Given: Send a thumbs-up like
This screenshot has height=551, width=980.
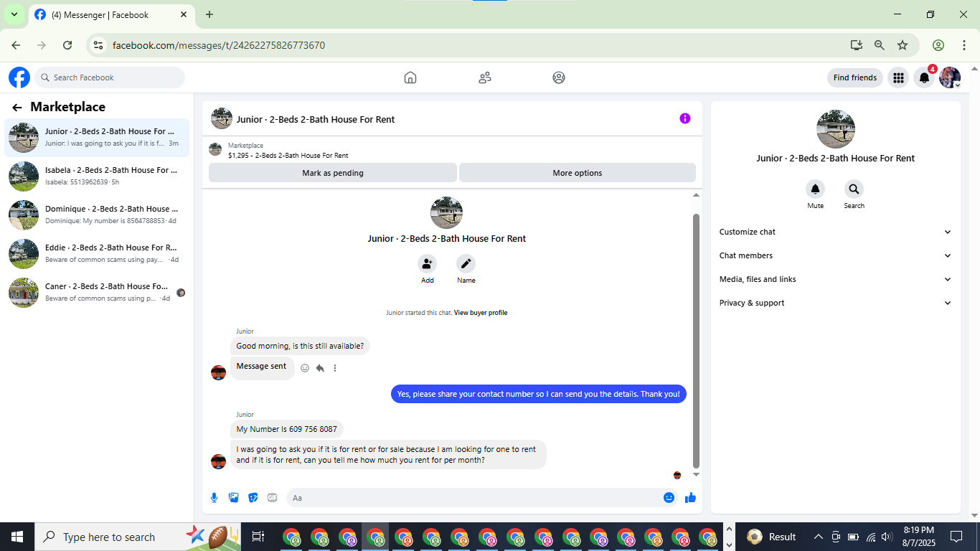Looking at the screenshot, I should (x=690, y=498).
